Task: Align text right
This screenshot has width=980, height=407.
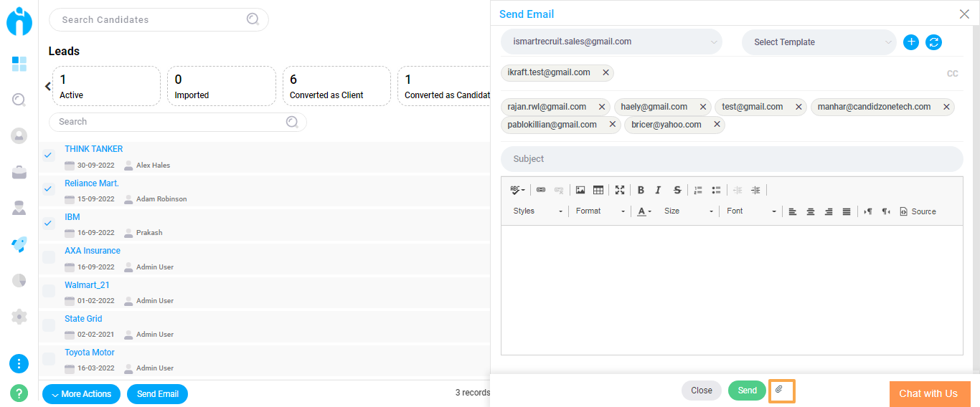Action: 829,211
